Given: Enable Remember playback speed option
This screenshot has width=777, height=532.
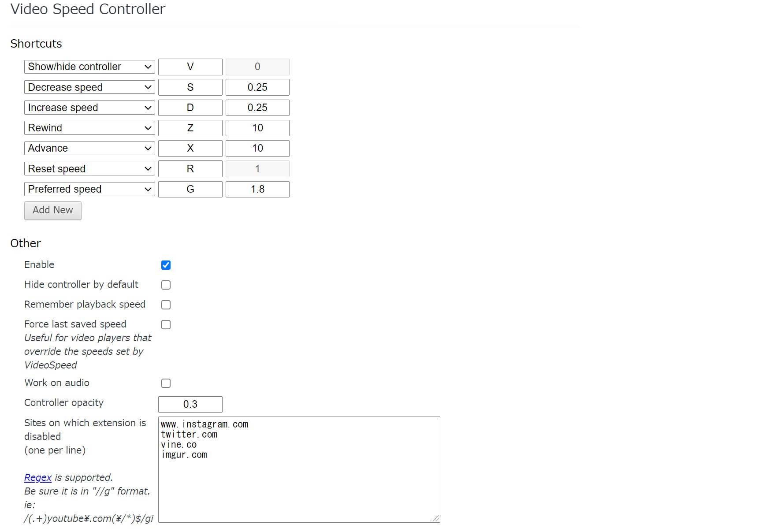Looking at the screenshot, I should pyautogui.click(x=166, y=305).
